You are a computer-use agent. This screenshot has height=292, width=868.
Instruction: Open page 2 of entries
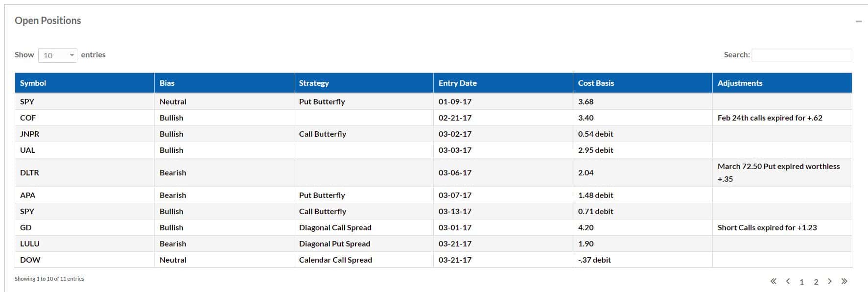click(816, 282)
